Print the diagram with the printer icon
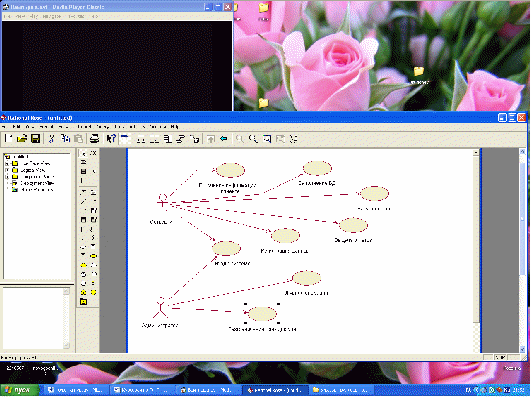Viewport: 531px width, 397px height. (x=94, y=139)
